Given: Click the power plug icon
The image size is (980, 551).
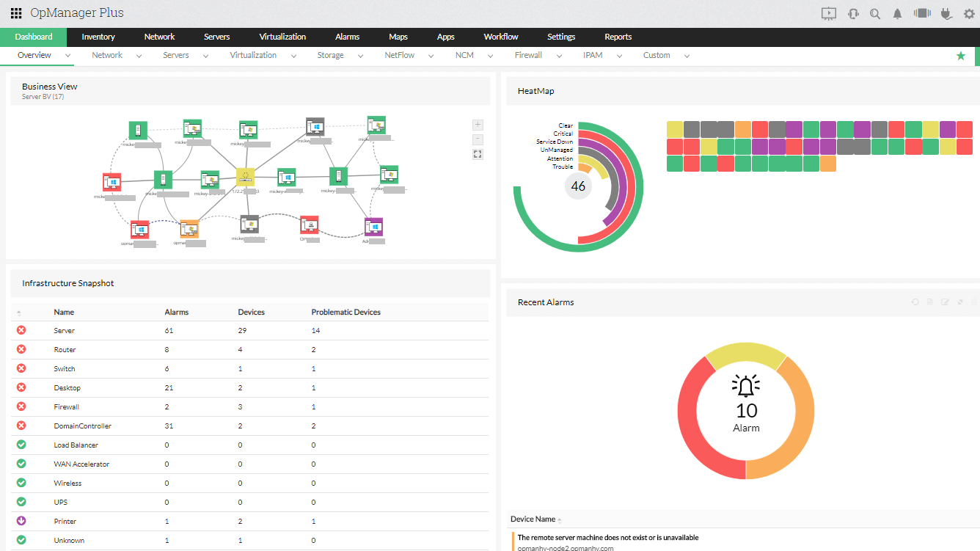Looking at the screenshot, I should [x=946, y=13].
